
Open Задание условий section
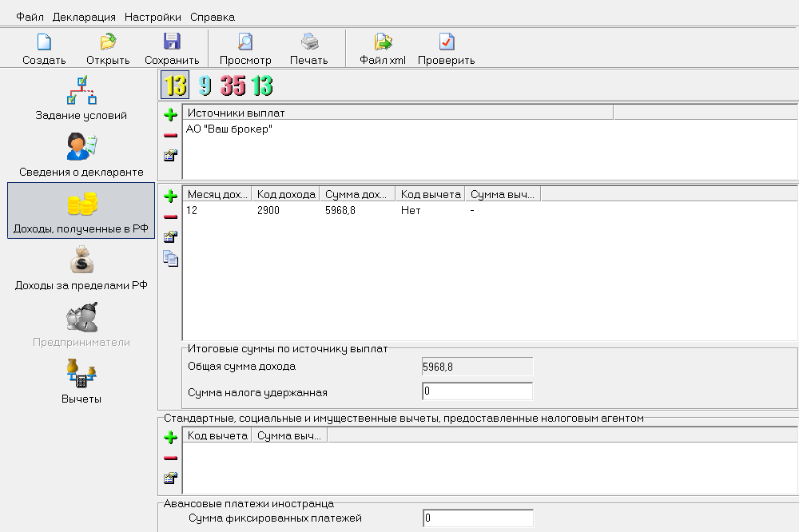(x=81, y=97)
